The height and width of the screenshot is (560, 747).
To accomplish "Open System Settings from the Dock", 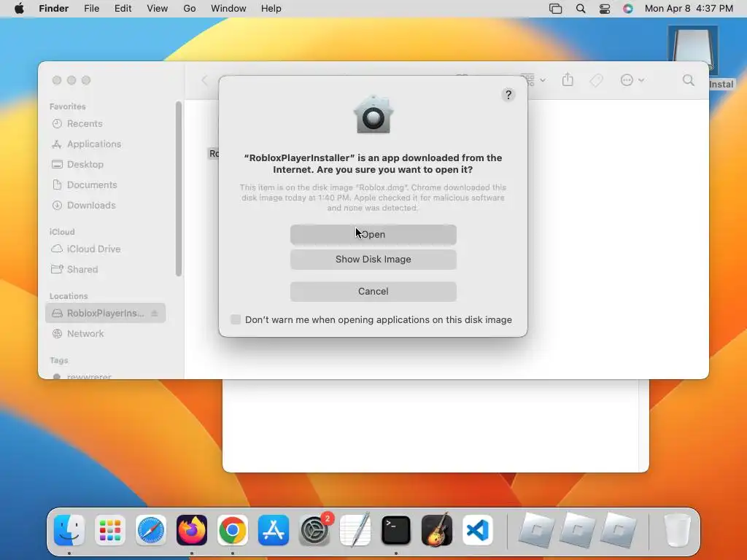I will click(x=314, y=530).
